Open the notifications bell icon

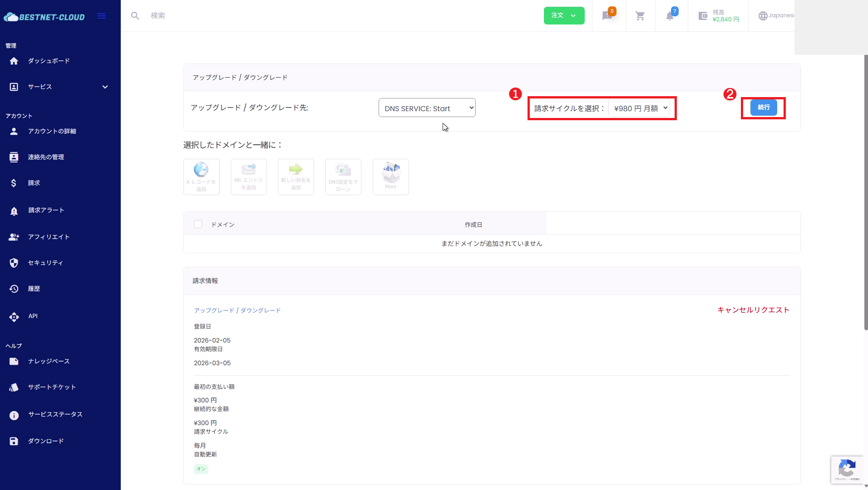(x=670, y=16)
